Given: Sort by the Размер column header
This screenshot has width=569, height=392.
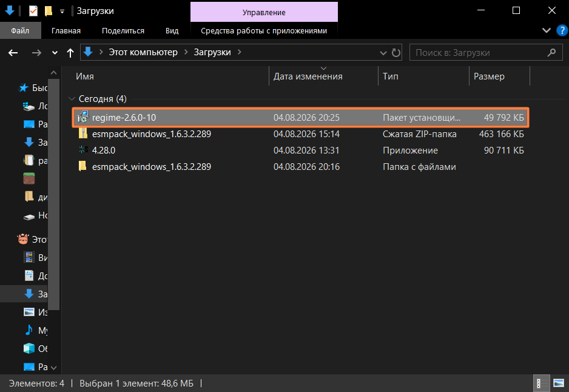Looking at the screenshot, I should pos(489,76).
